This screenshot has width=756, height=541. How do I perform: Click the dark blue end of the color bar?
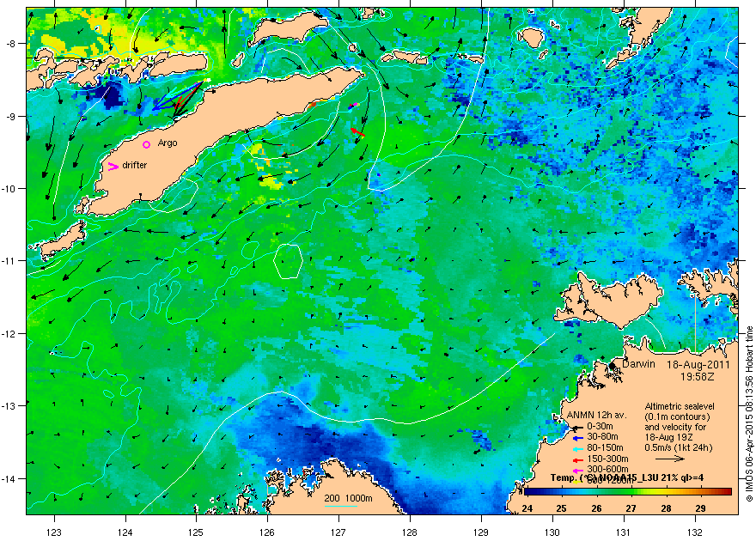[x=527, y=492]
